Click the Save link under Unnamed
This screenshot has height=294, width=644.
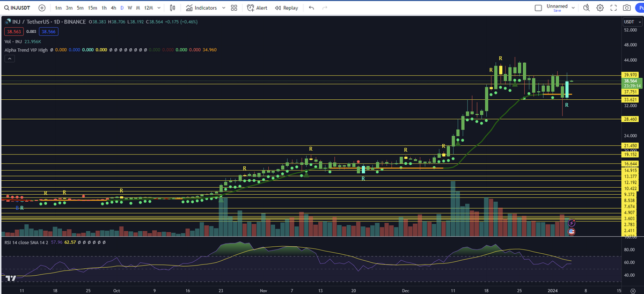(557, 11)
